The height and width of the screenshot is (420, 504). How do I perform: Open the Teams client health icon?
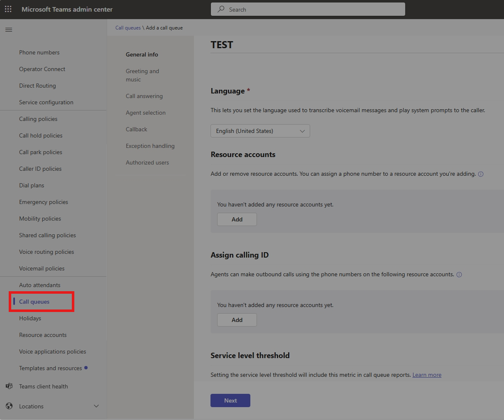click(9, 386)
